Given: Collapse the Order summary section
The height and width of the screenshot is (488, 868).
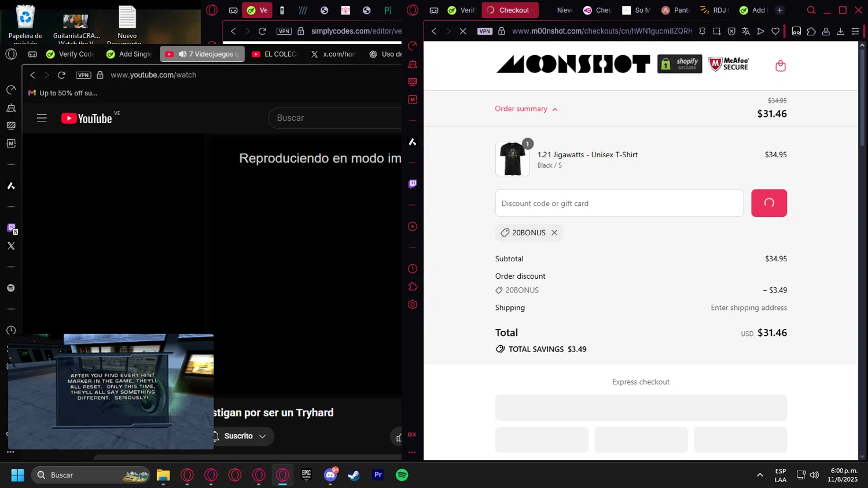Looking at the screenshot, I should point(526,109).
